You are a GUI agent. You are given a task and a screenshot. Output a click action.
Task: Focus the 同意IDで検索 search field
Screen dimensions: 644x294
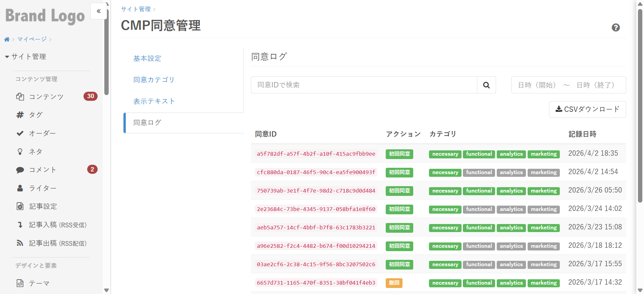(364, 85)
